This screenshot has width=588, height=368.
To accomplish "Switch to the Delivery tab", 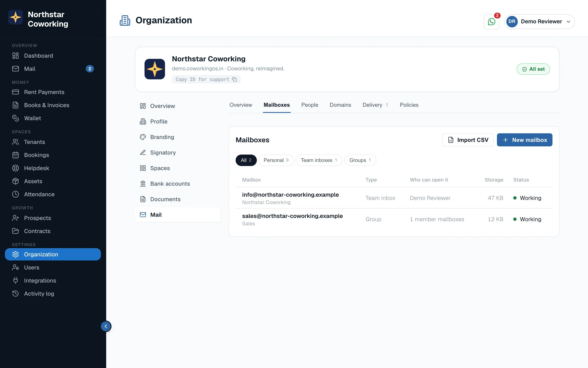I will [x=375, y=105].
